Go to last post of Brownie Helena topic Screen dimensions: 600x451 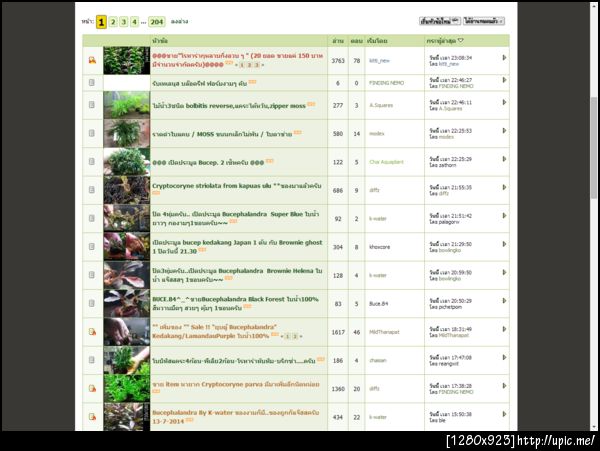point(504,272)
